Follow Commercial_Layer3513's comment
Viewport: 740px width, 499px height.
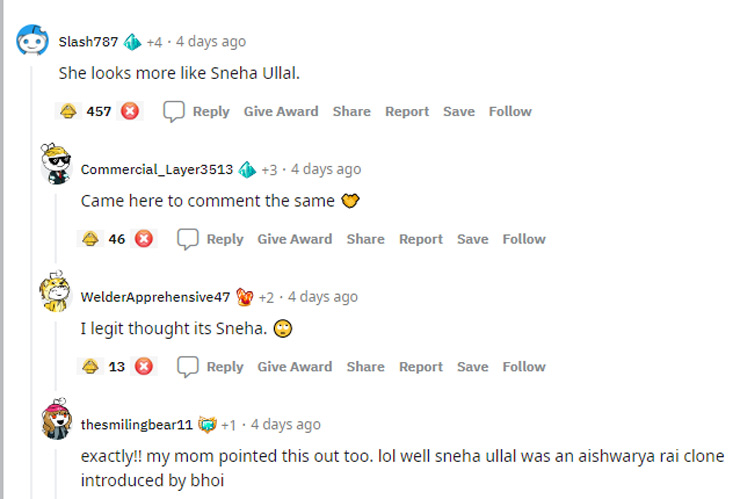[x=524, y=239]
